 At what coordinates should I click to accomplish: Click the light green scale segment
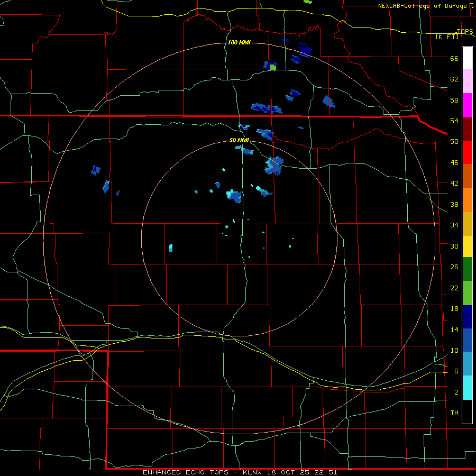[467, 293]
